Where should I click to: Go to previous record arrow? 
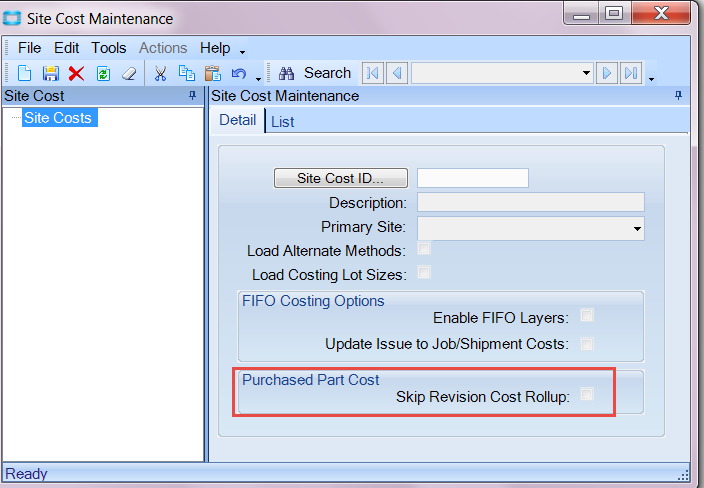tap(397, 73)
